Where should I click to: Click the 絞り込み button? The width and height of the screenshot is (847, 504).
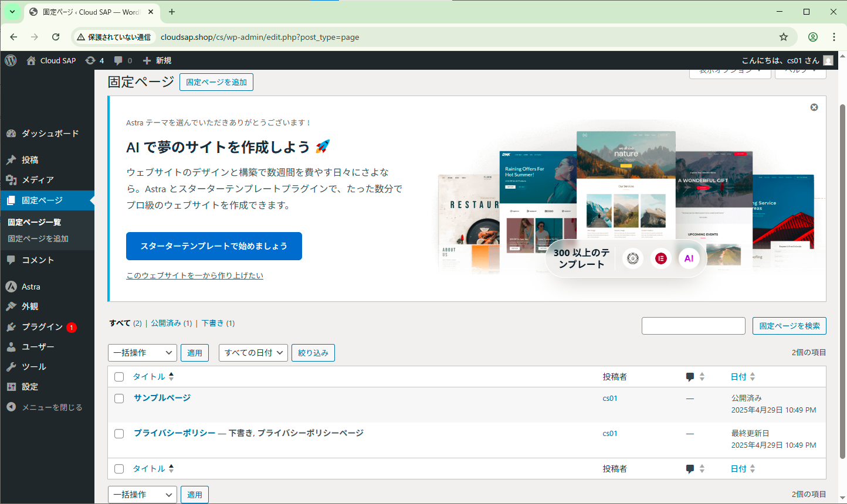click(313, 353)
